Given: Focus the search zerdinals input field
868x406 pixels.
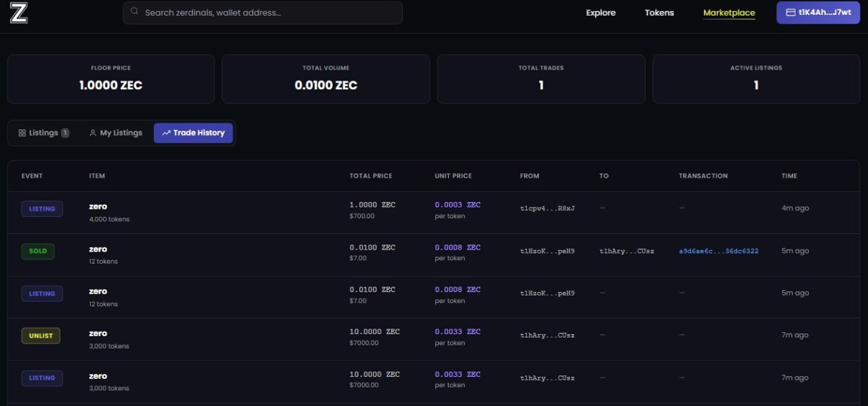Looking at the screenshot, I should pyautogui.click(x=268, y=12).
